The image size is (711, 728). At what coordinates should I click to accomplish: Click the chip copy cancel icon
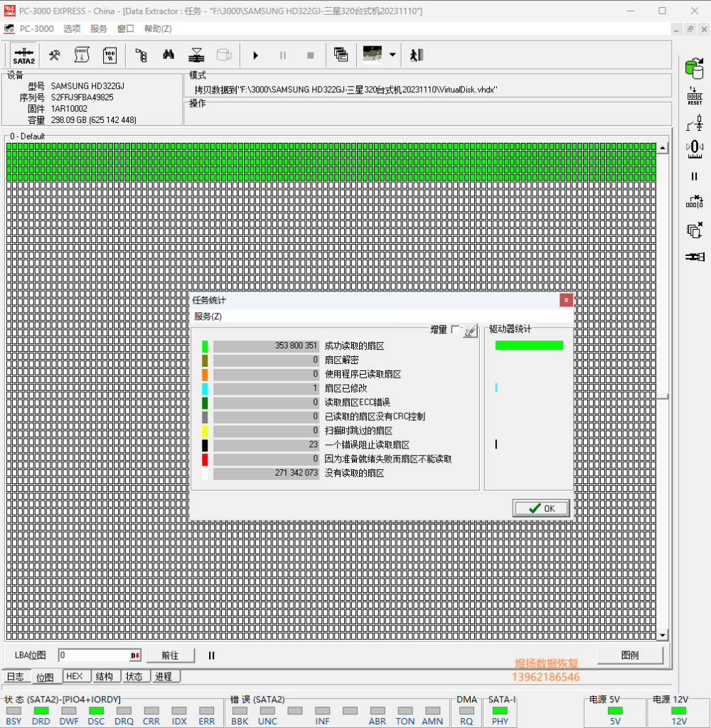tap(695, 230)
